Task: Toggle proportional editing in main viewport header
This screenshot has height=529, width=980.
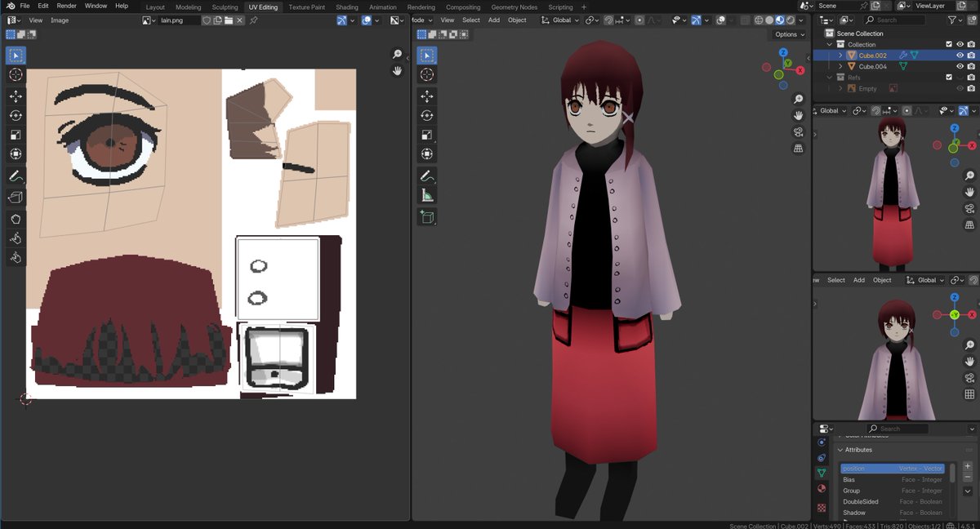Action: (639, 20)
